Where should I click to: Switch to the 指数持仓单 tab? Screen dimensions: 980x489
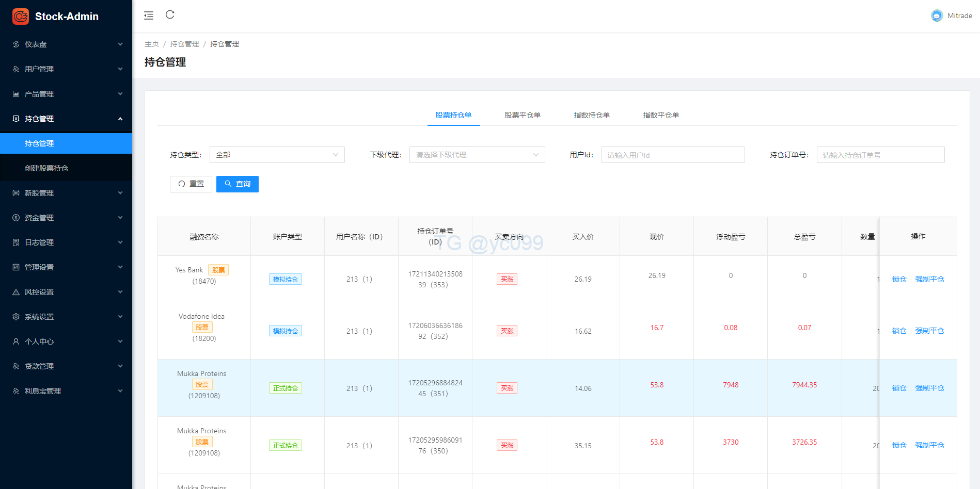tap(592, 115)
